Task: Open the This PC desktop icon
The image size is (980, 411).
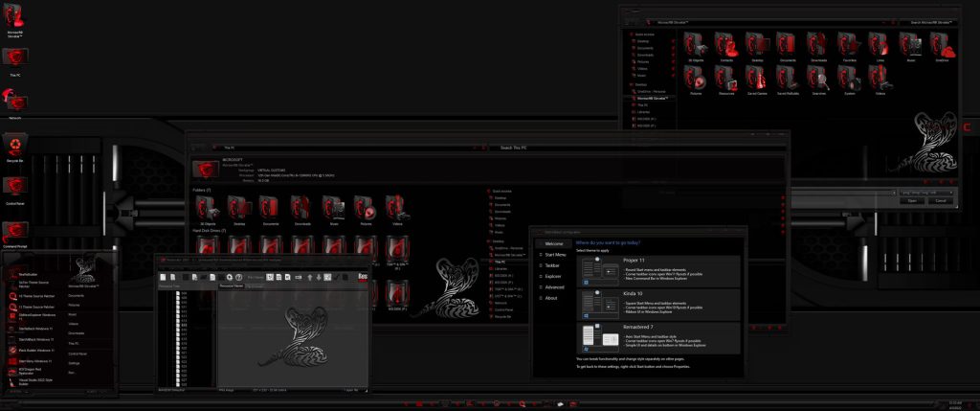Action: pos(15,57)
